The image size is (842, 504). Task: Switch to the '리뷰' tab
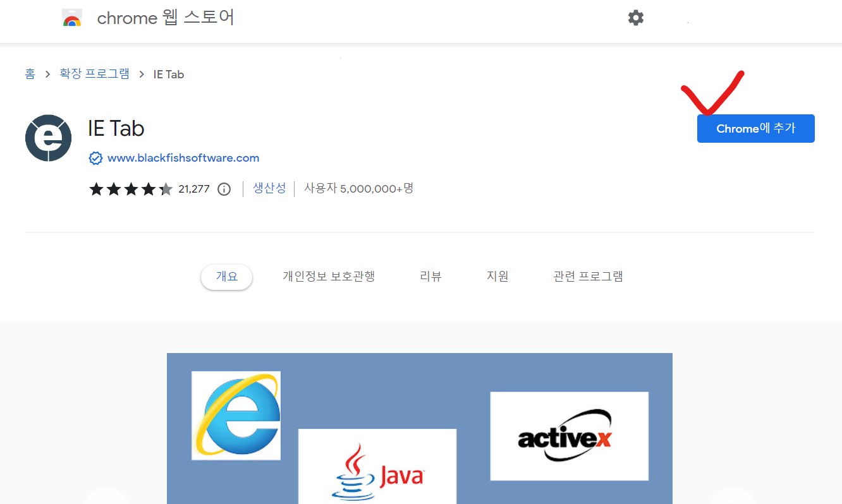click(430, 277)
